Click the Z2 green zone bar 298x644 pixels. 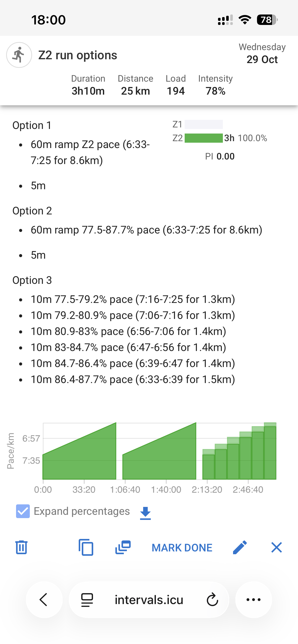click(204, 138)
